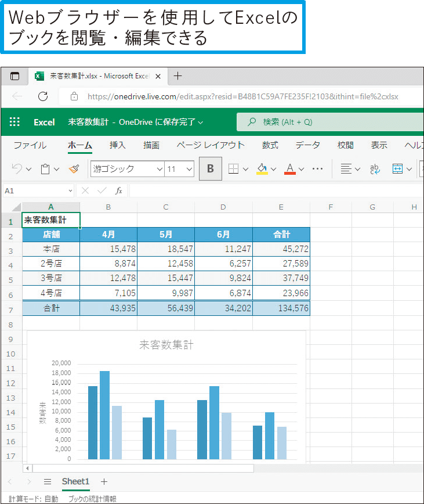Expand the fill color dropdown arrow
The image size is (424, 504).
[x=273, y=169]
